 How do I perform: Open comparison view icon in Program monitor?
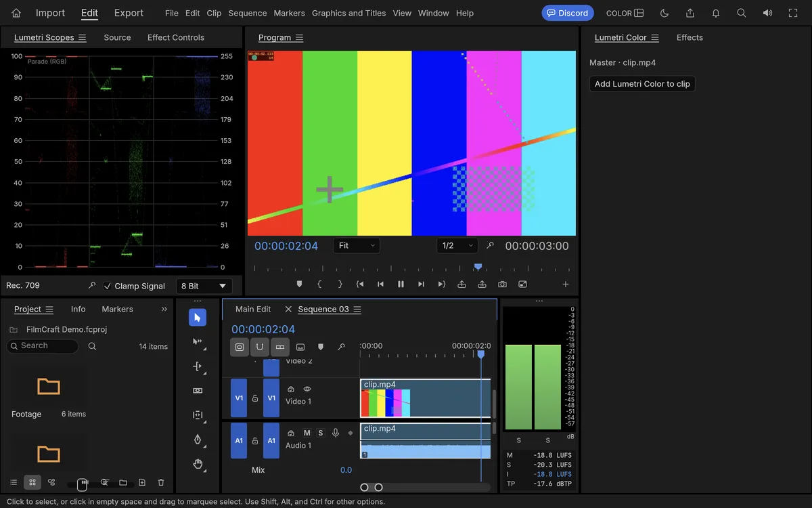(x=523, y=284)
